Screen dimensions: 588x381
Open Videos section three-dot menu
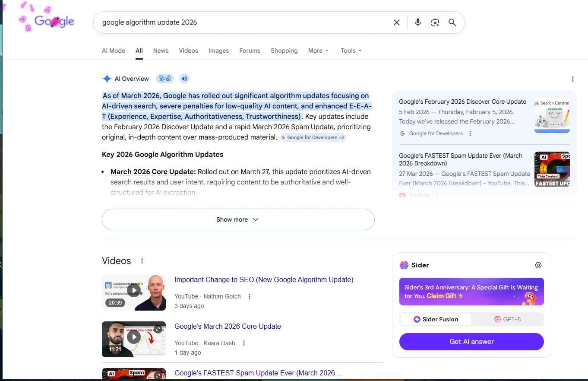tap(142, 261)
